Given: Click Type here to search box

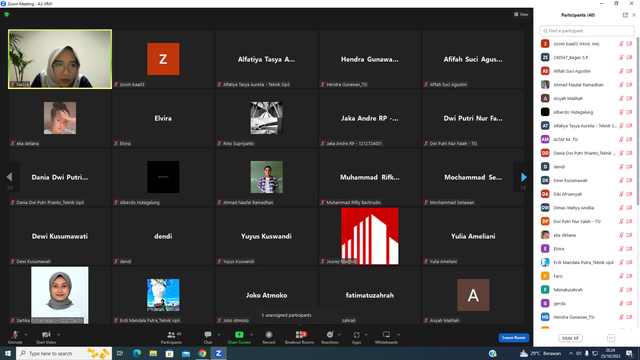Looking at the screenshot, I should coord(64,353).
